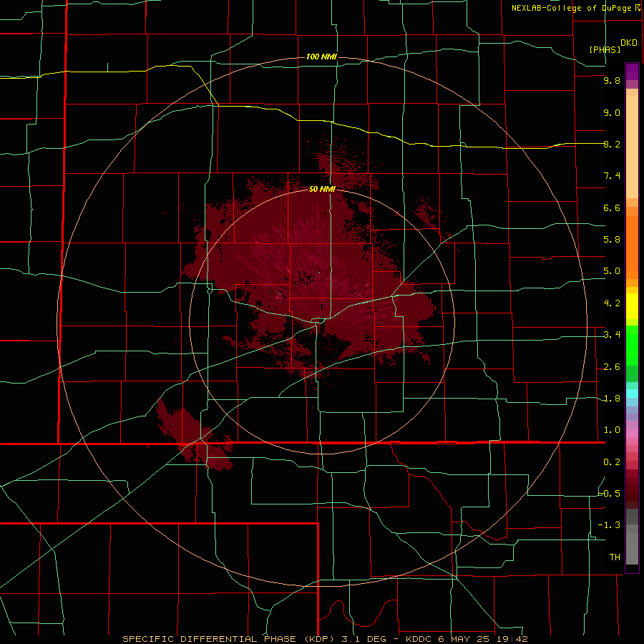
Task: Click the NEXLAB-College of DuPage title text
Action: (576, 8)
